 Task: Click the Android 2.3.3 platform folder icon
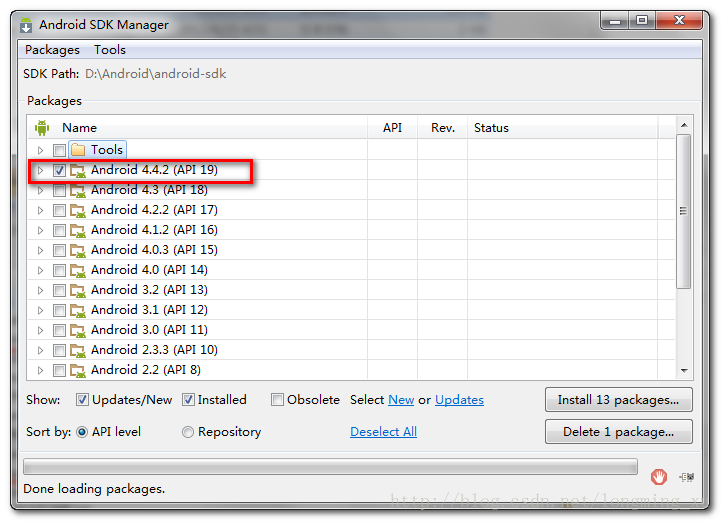pos(78,350)
